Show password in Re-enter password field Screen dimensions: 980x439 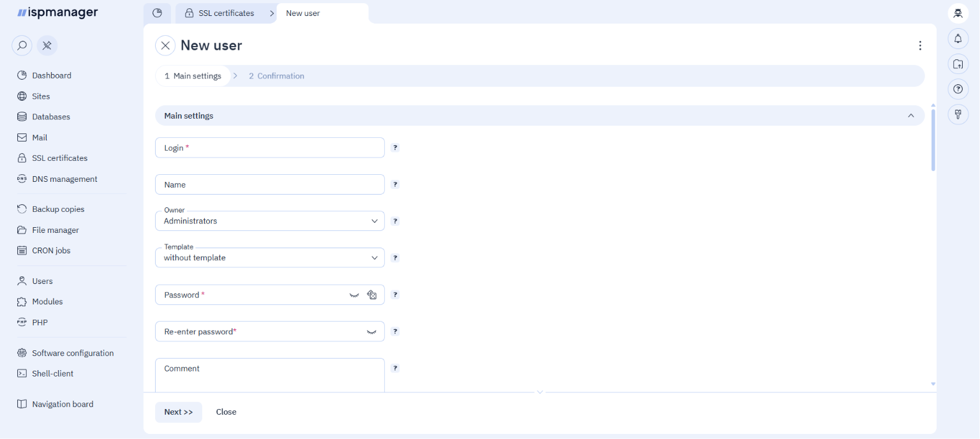click(371, 332)
